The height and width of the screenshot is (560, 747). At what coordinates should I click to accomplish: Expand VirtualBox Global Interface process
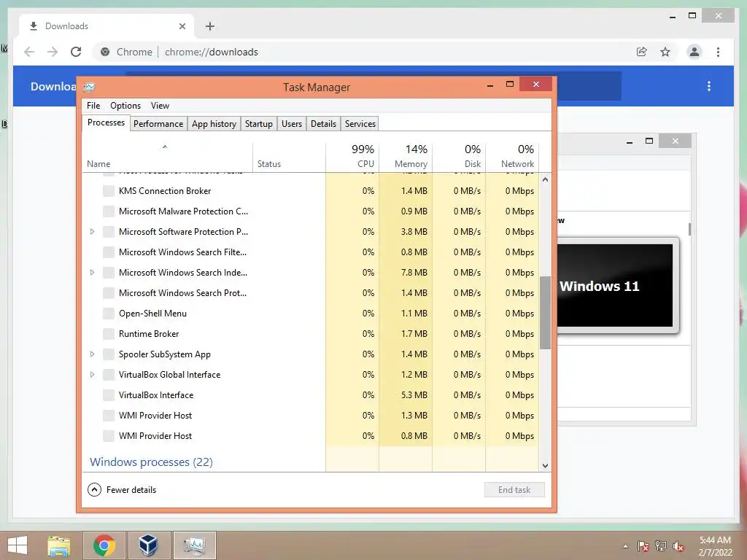tap(93, 375)
